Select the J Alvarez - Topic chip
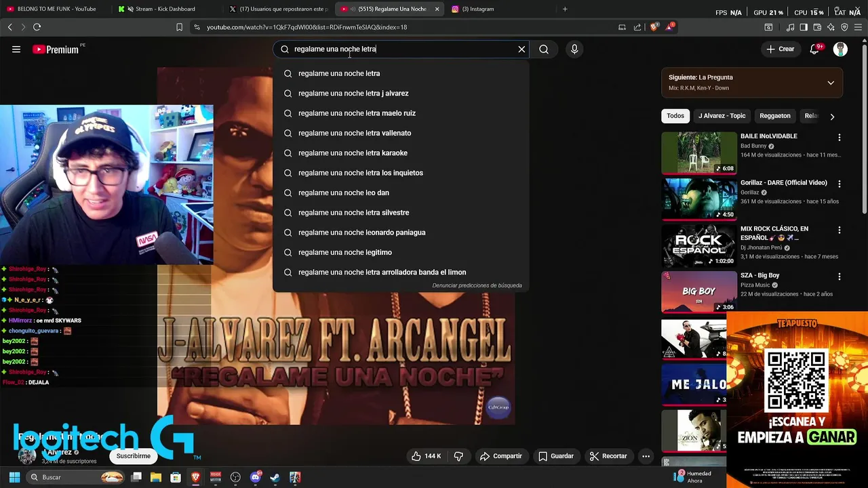 722,116
